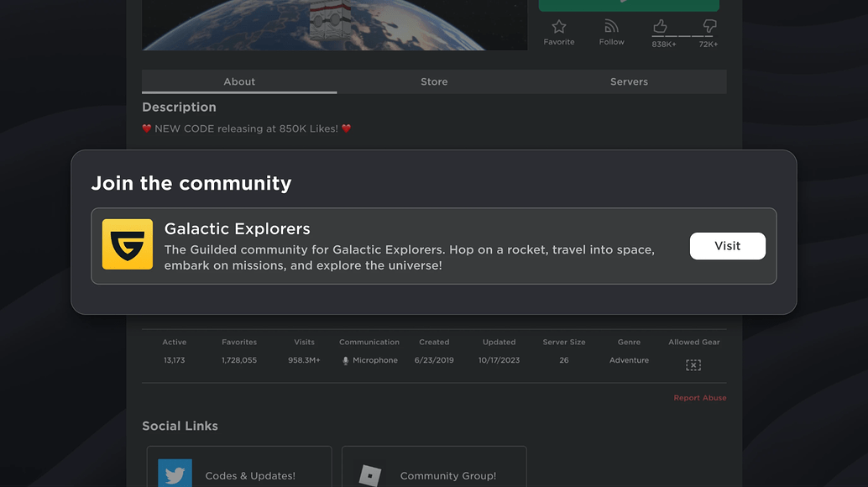Click the Allowed Gear icon
Viewport: 868px width, 487px height.
[693, 364]
